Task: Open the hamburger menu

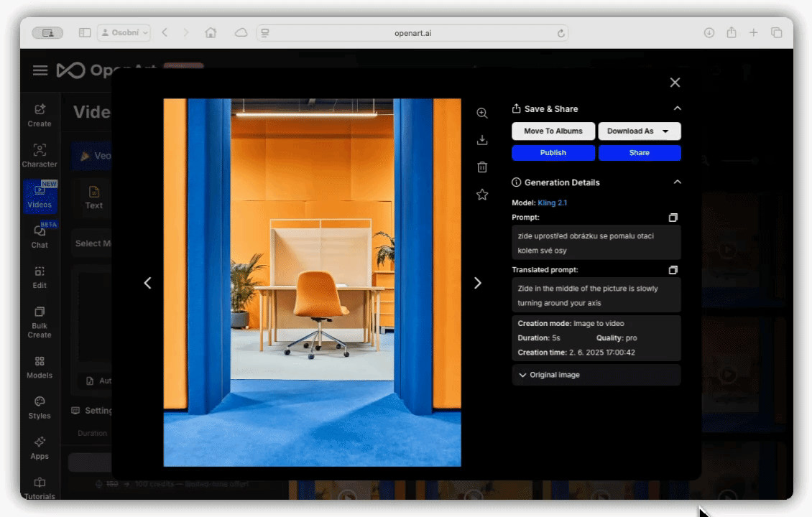Action: 40,70
